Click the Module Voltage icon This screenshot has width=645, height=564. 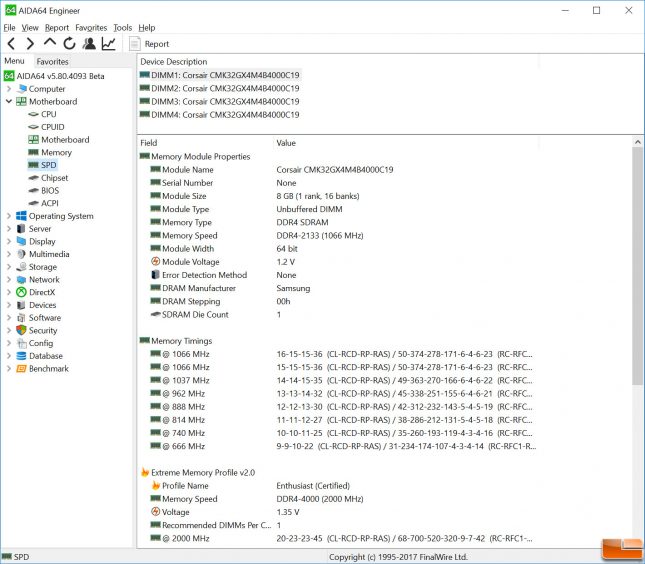click(x=155, y=261)
